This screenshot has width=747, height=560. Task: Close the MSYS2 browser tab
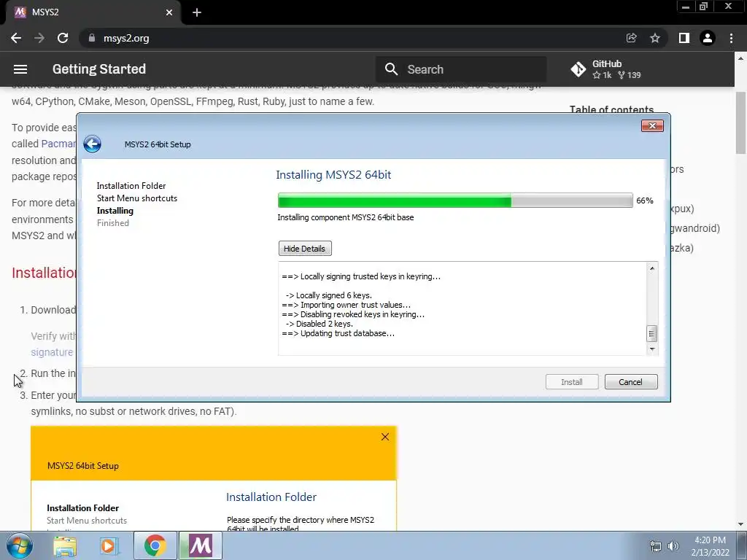[x=169, y=12]
